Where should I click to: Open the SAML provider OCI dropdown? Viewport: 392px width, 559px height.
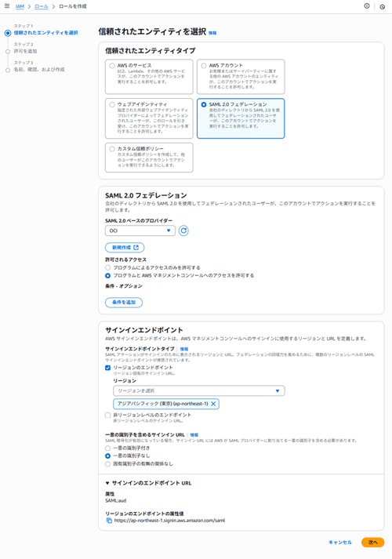coord(140,230)
